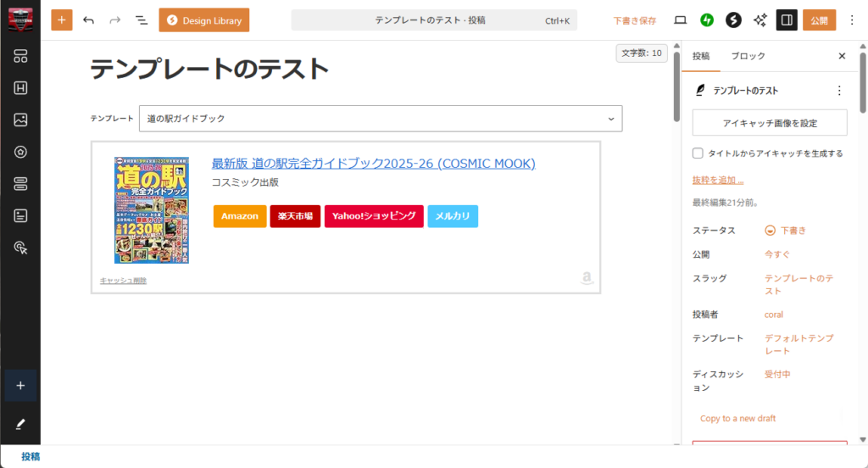This screenshot has height=468, width=868.
Task: Open the preview device laptop icon
Action: point(681,20)
